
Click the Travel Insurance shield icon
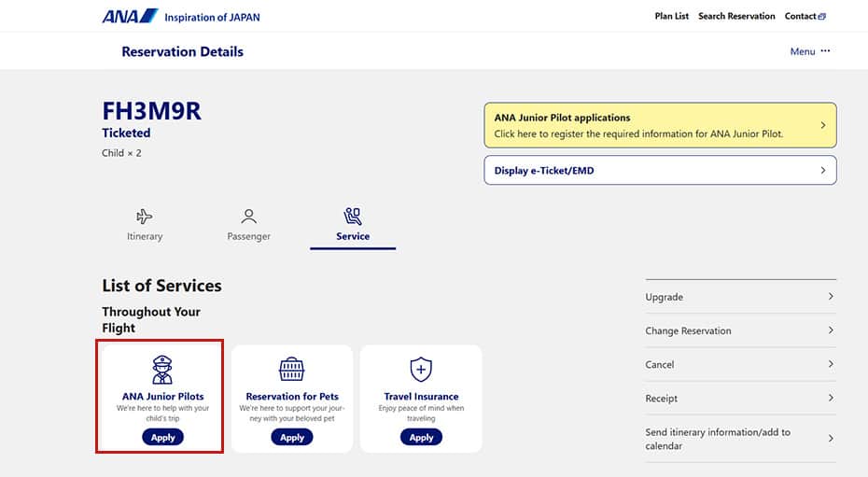click(421, 369)
